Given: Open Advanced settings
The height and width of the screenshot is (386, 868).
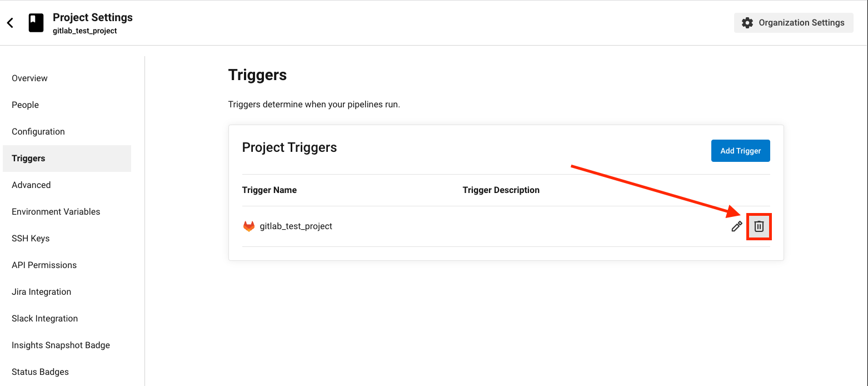Looking at the screenshot, I should (31, 185).
